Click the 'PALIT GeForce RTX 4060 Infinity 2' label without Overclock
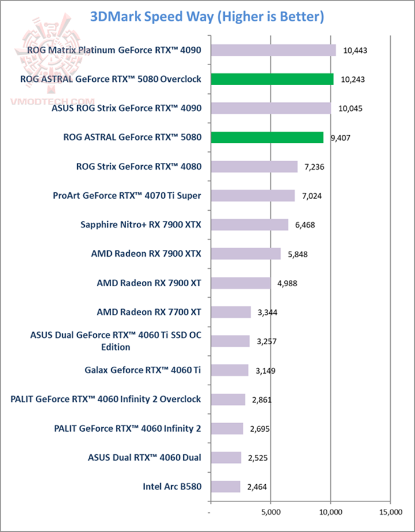This screenshot has width=415, height=532. (128, 428)
